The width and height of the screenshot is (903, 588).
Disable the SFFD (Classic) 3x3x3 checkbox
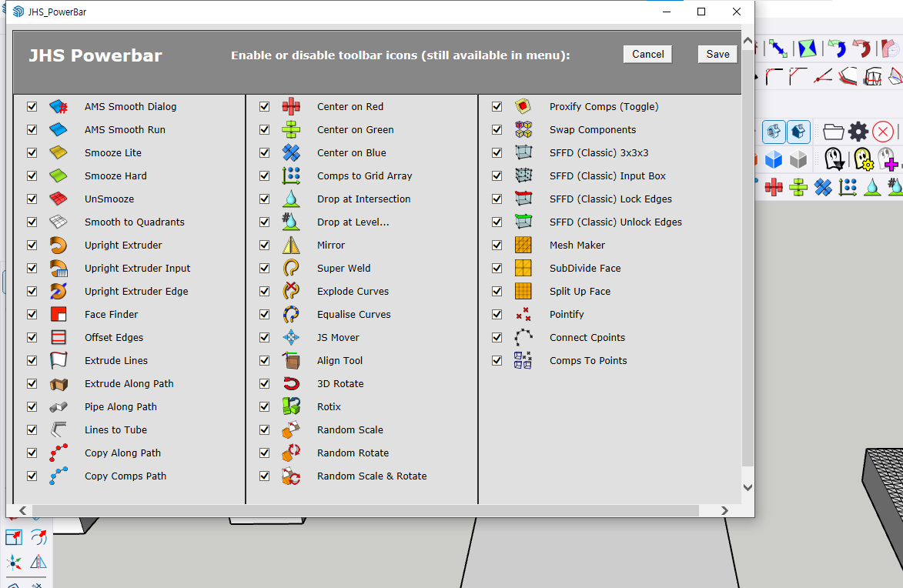(497, 152)
